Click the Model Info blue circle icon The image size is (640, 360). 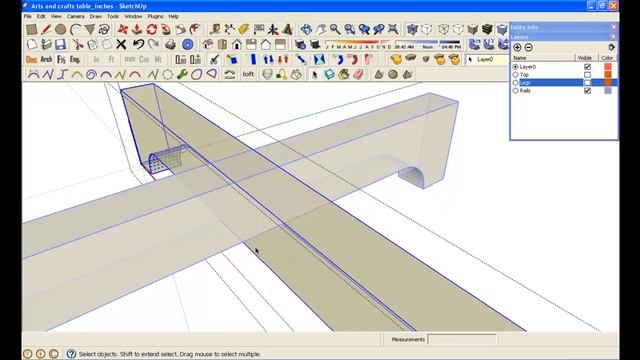[187, 44]
